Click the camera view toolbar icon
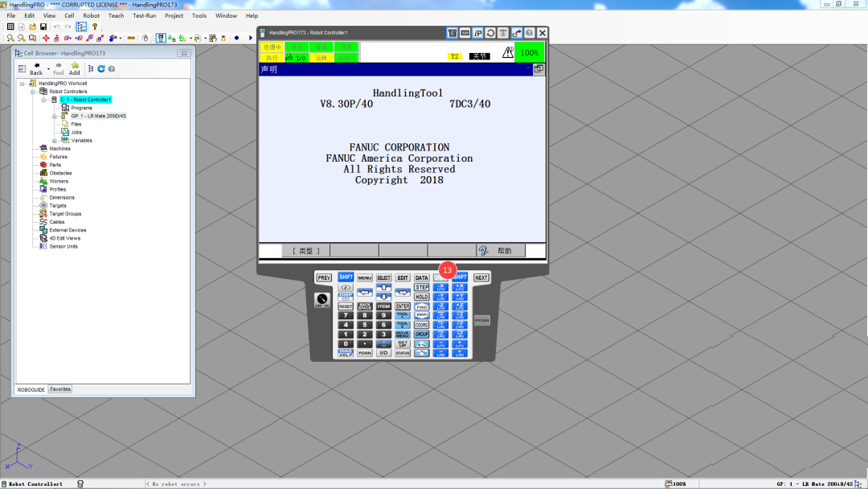The image size is (868, 489). tap(113, 39)
